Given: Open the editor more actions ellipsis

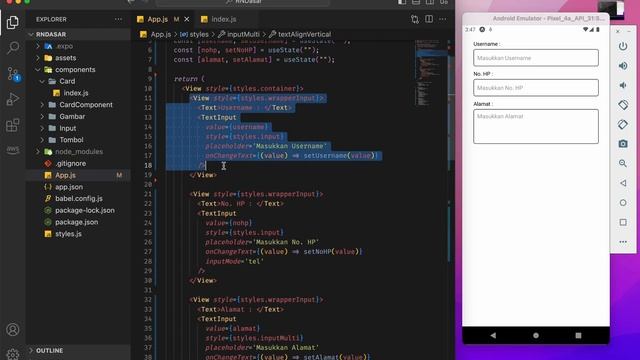Looking at the screenshot, I should [443, 19].
